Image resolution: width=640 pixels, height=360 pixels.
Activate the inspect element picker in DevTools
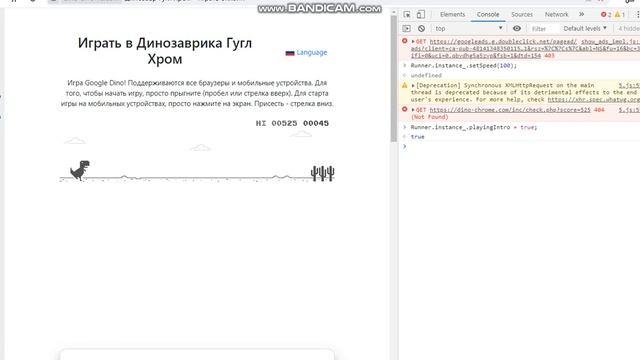point(407,15)
